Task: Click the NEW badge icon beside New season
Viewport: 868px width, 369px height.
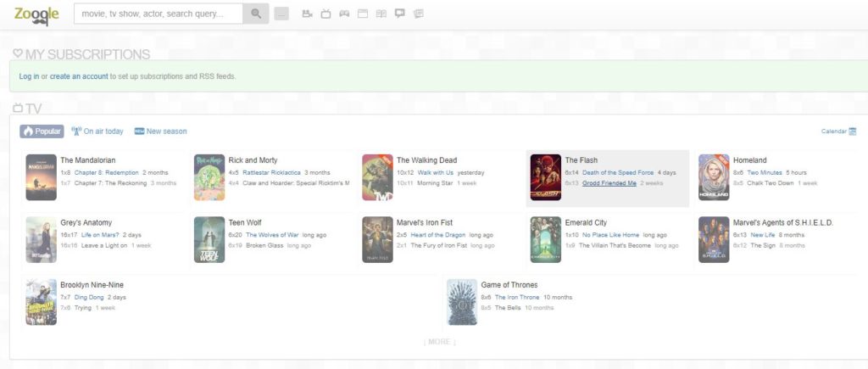Action: 139,131
